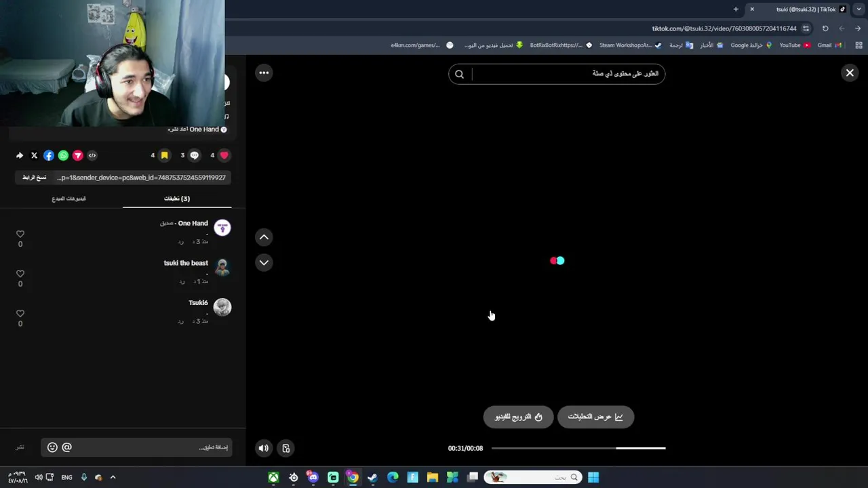Focus the add comment input field
The height and width of the screenshot is (488, 868).
(x=136, y=447)
